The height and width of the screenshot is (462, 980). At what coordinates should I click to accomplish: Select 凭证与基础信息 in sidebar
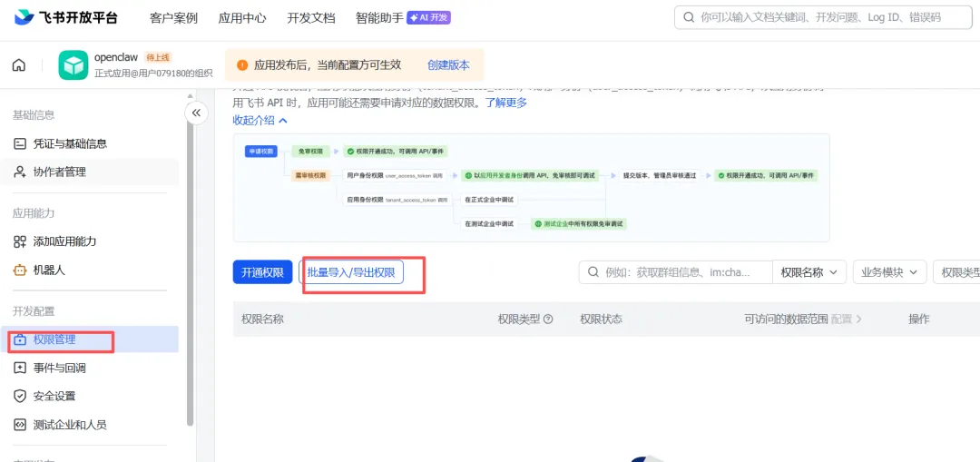89,143
